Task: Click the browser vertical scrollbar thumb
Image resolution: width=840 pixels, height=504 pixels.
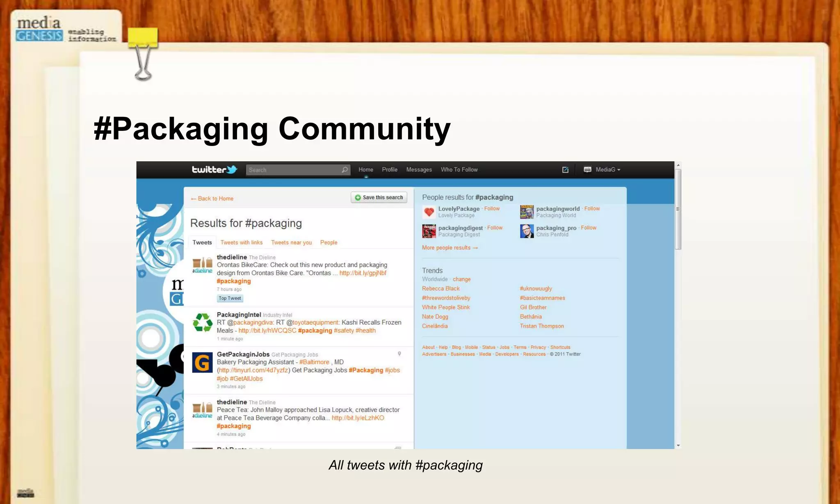Action: [678, 209]
